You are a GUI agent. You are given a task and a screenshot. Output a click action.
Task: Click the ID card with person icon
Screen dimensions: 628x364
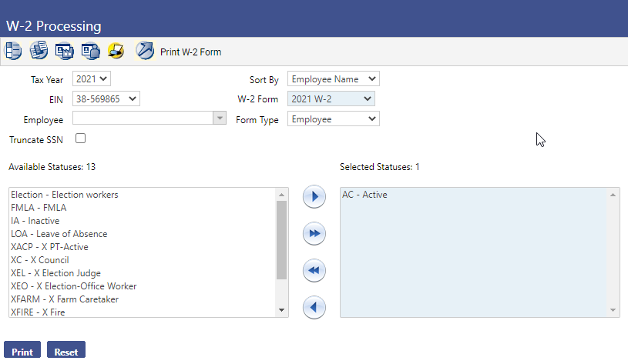click(90, 52)
